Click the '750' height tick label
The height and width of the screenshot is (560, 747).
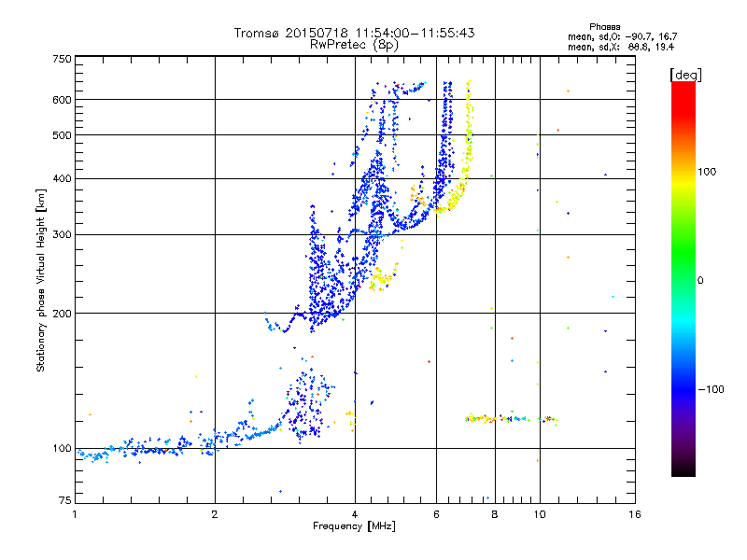62,59
